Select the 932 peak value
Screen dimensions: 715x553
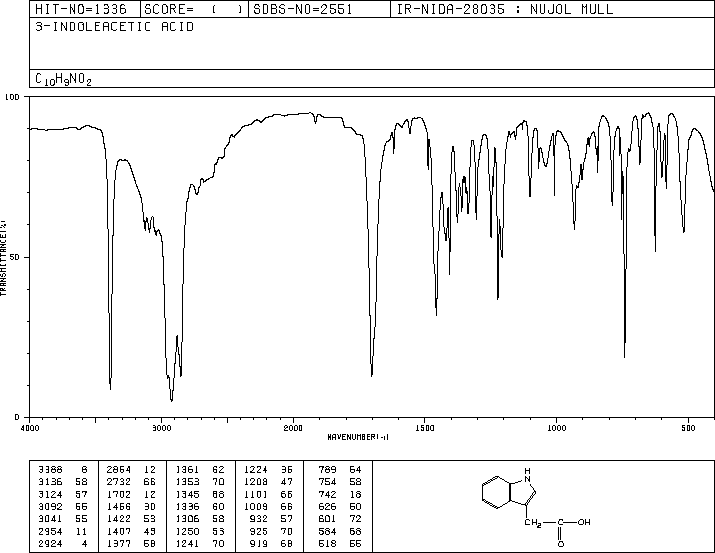pos(259,519)
